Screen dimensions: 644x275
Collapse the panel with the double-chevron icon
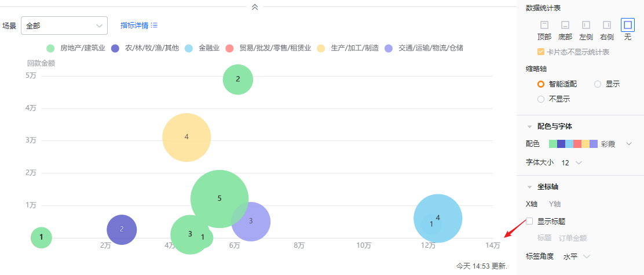click(254, 7)
